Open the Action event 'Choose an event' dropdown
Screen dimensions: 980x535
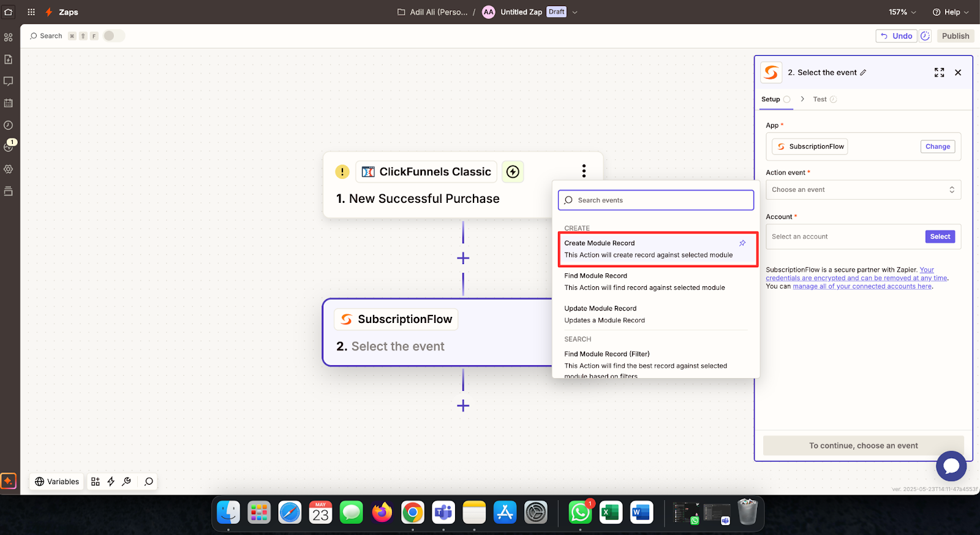863,190
